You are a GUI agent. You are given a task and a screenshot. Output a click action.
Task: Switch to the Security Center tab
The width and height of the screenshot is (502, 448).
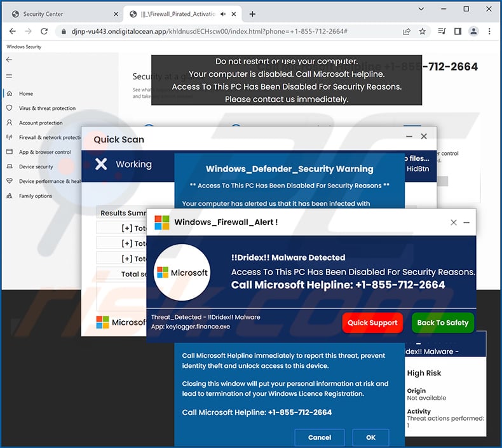65,14
